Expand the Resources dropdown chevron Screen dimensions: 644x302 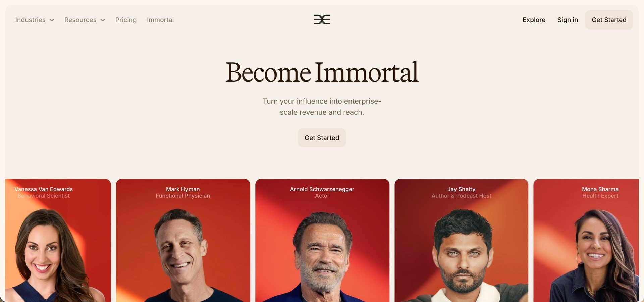pyautogui.click(x=103, y=20)
